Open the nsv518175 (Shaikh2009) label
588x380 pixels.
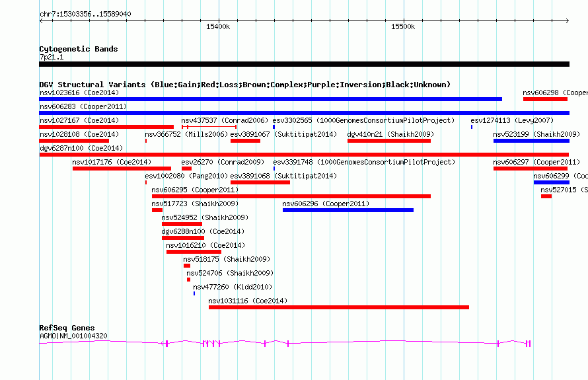point(227,259)
